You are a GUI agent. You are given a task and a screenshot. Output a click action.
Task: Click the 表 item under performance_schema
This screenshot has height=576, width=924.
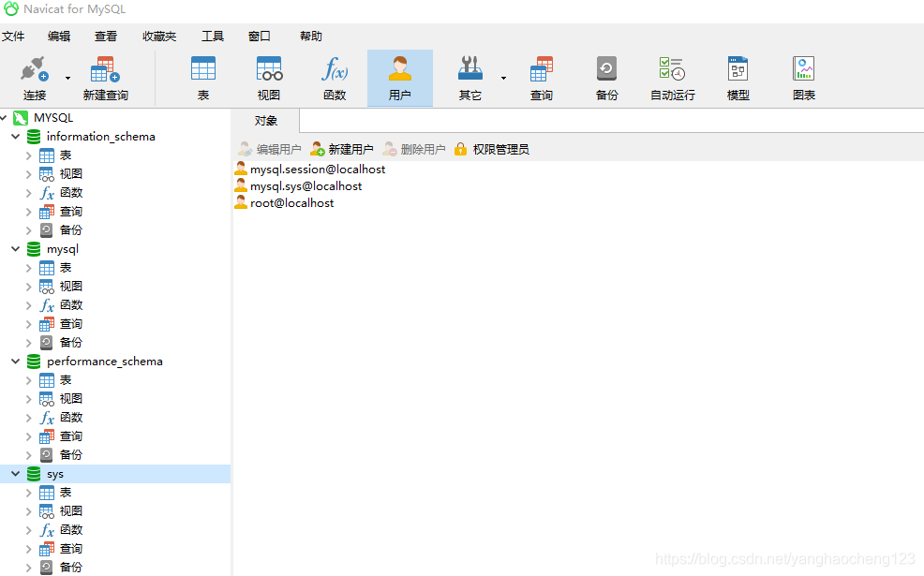[x=66, y=380]
